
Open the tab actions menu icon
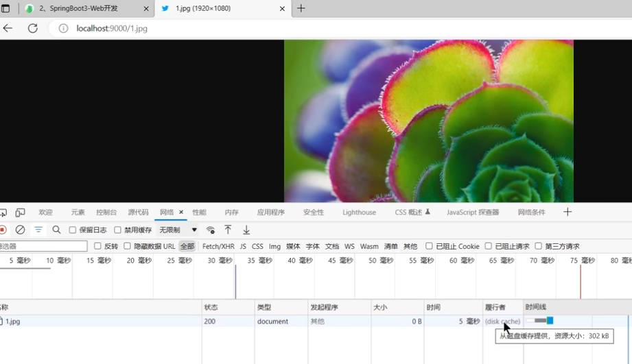point(5,8)
